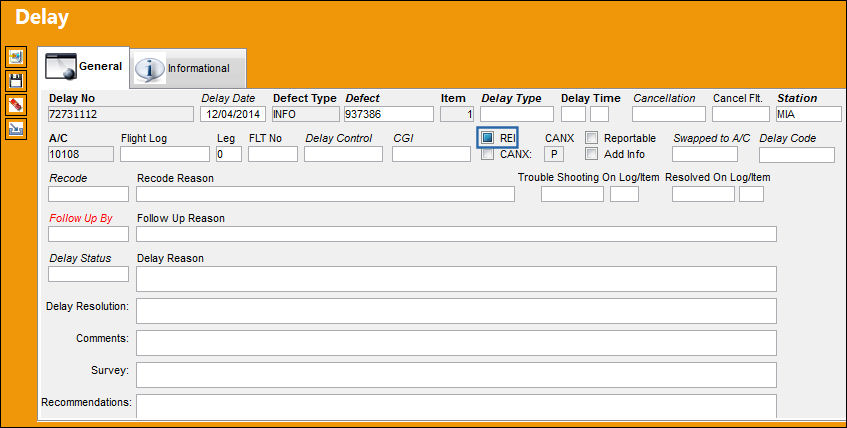Click the Leg field showing 0

pos(228,154)
